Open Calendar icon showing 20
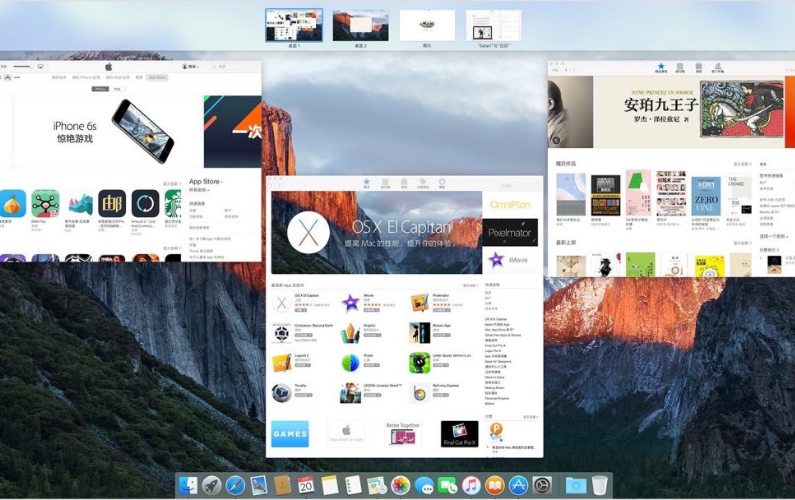 (306, 485)
